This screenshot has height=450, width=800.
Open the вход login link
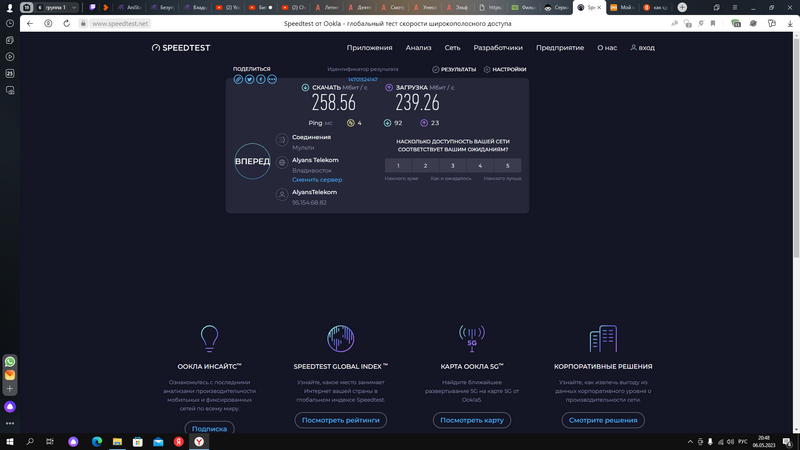642,47
